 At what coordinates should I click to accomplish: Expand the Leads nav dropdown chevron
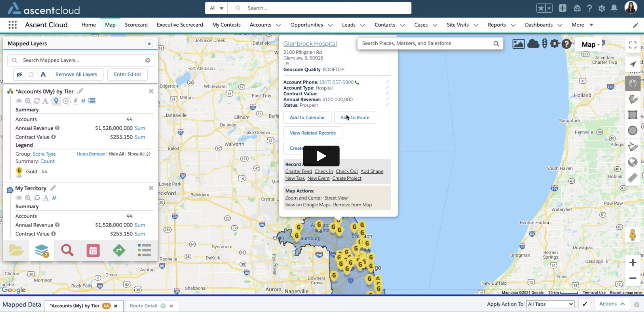point(362,25)
